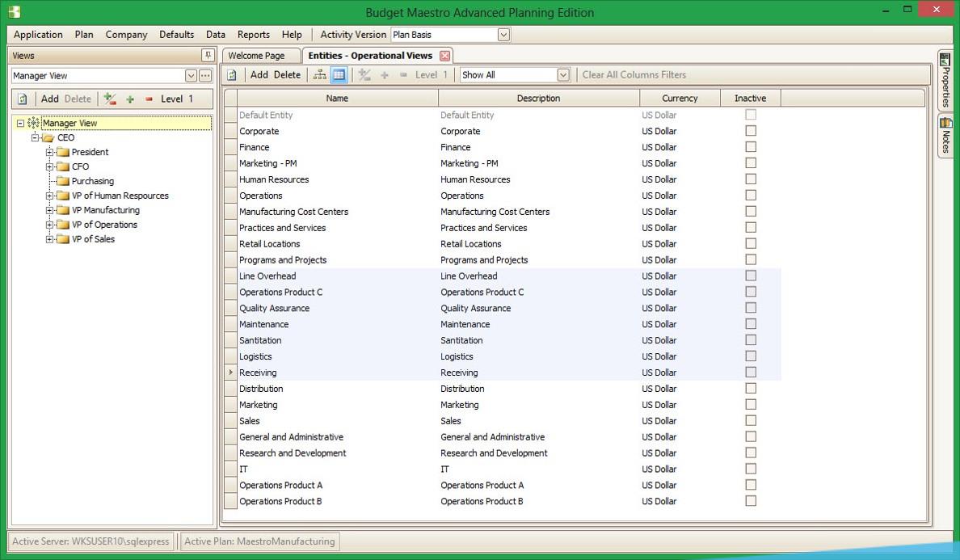Open the Plan menu
This screenshot has height=560, width=960.
tap(84, 35)
